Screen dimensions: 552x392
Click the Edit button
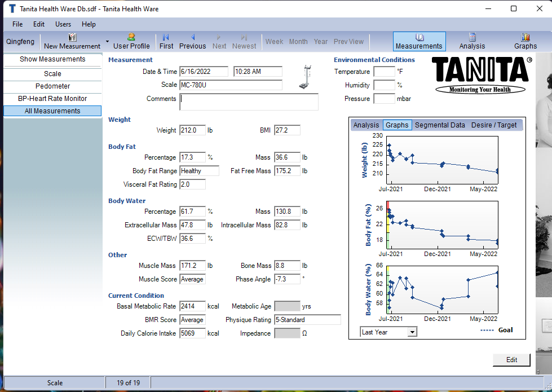tap(511, 360)
